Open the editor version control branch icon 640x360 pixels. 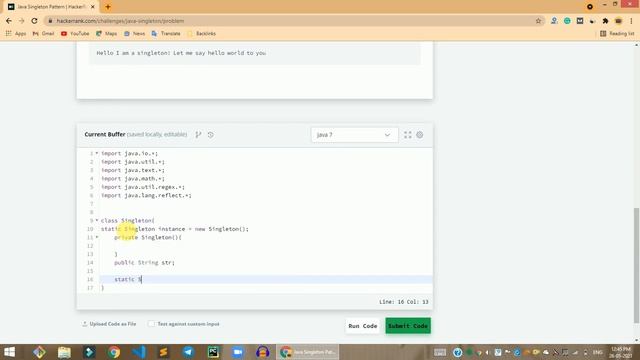click(198, 135)
